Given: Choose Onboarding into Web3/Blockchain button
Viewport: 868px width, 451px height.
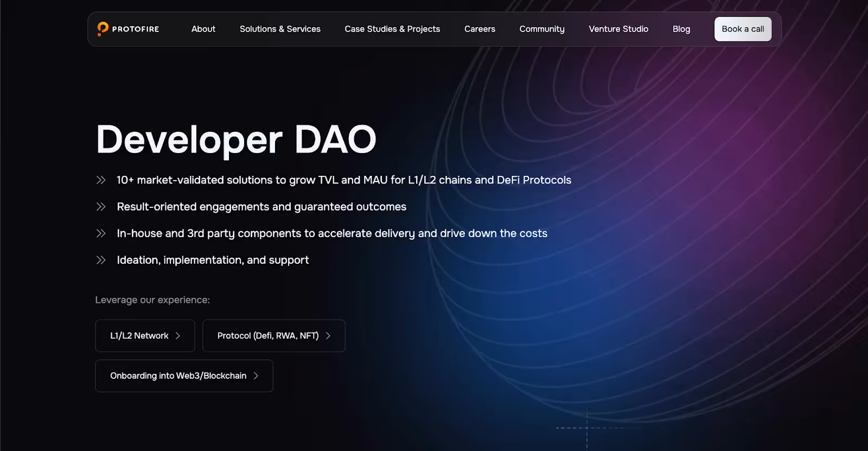Looking at the screenshot, I should [184, 376].
